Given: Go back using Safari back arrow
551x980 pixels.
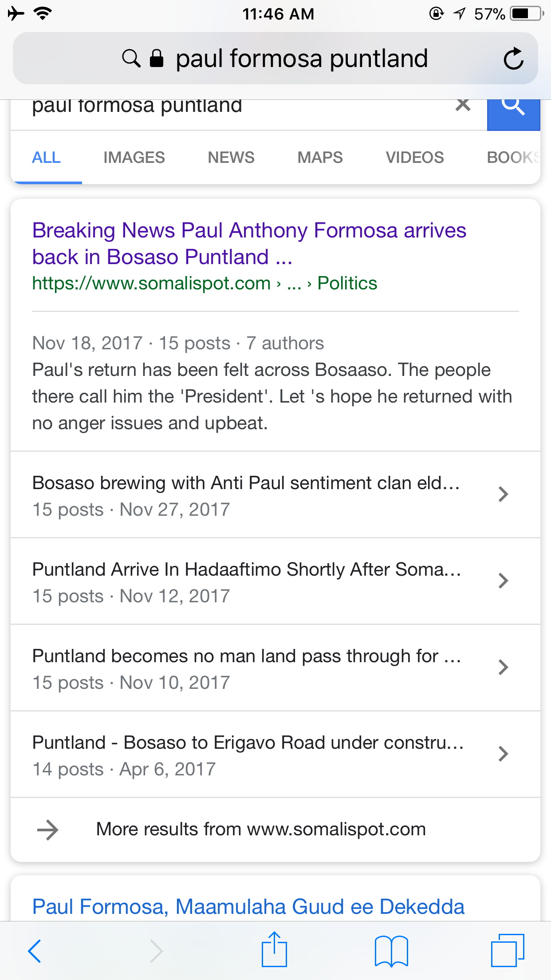Looking at the screenshot, I should 35,951.
